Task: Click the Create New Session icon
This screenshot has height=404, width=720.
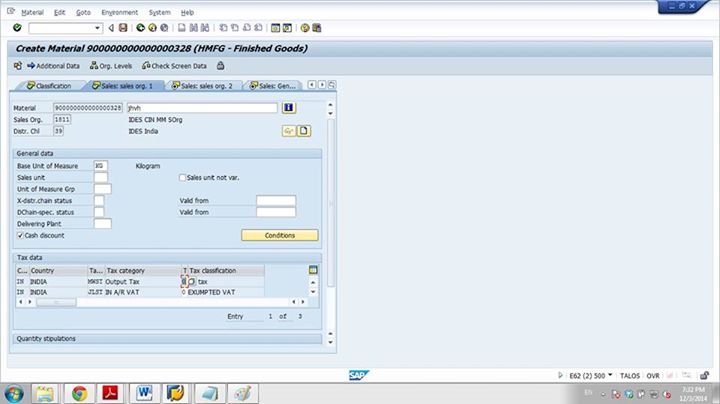Action: click(275, 28)
